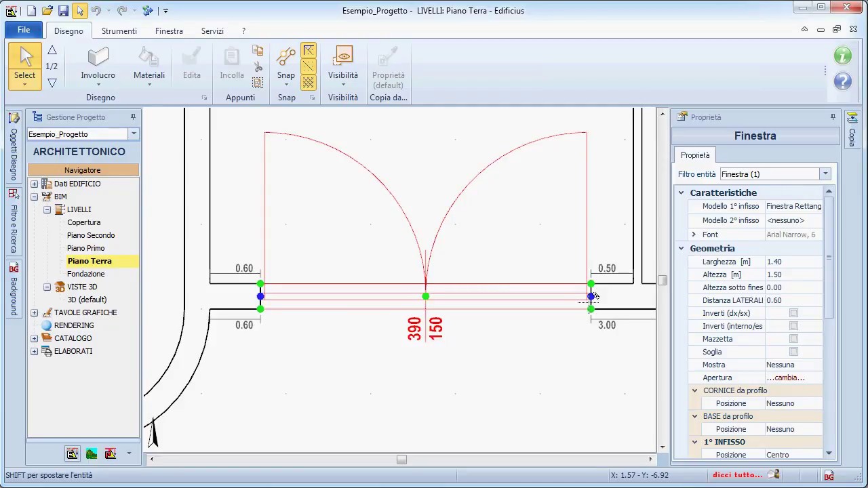
Task: Open the Visibilità eye tool
Action: pos(343,66)
